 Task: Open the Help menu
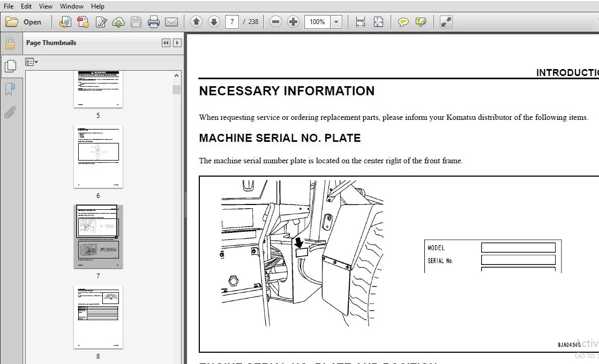tap(98, 6)
